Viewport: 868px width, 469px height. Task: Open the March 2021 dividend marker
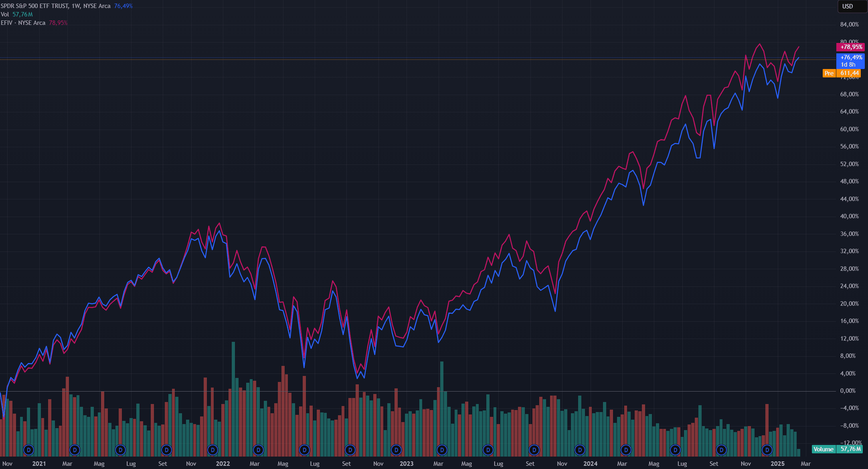[75, 450]
